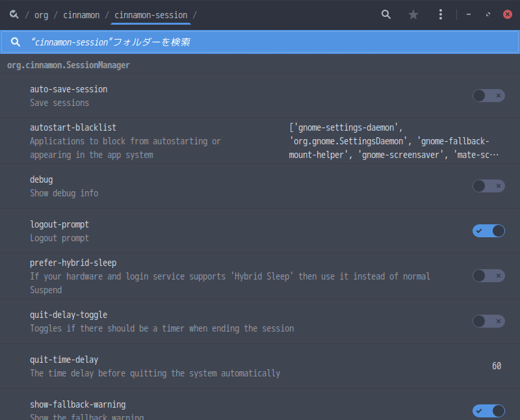Click the 'Show debug info' description
The height and width of the screenshot is (420, 520).
pyautogui.click(x=64, y=193)
